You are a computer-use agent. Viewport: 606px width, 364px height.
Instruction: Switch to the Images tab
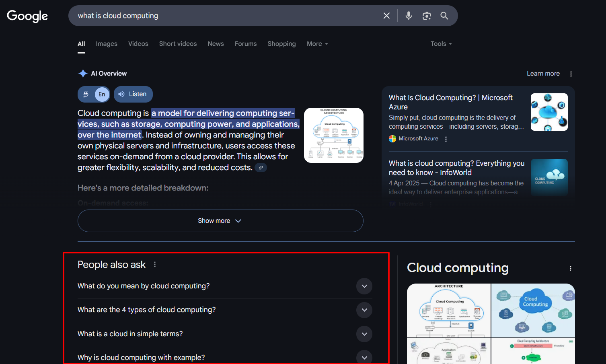107,44
